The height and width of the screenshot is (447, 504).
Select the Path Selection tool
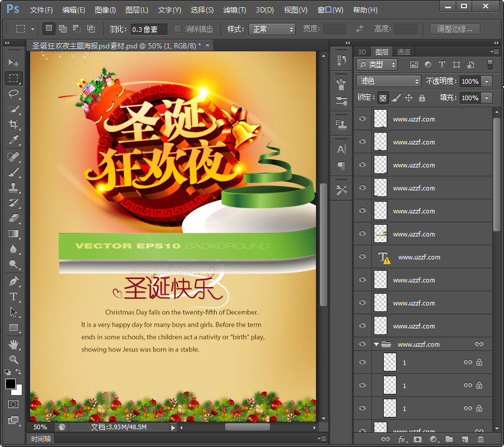click(14, 312)
